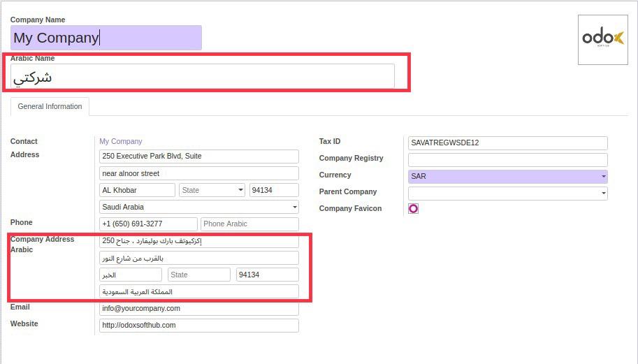Open the My Company contact link
638x364 pixels.
tap(120, 141)
